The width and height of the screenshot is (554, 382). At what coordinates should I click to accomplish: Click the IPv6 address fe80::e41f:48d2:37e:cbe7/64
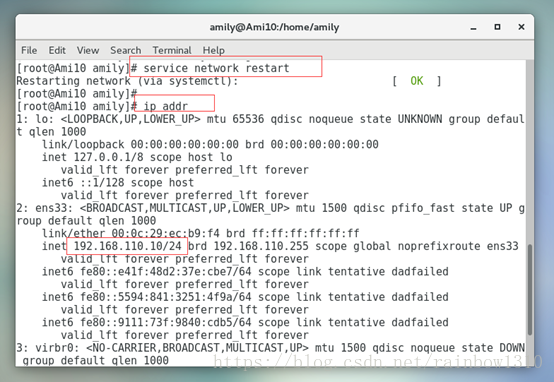click(x=166, y=271)
